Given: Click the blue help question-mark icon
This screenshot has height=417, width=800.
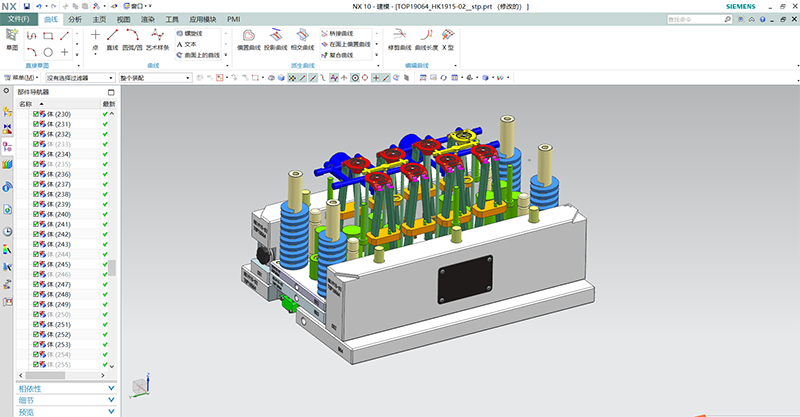Looking at the screenshot, I should [762, 19].
